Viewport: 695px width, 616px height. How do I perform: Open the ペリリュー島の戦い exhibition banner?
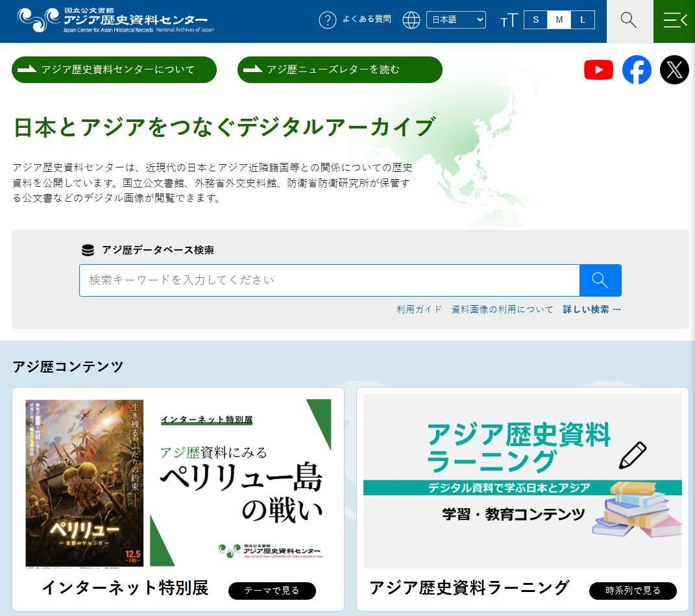pyautogui.click(x=178, y=483)
